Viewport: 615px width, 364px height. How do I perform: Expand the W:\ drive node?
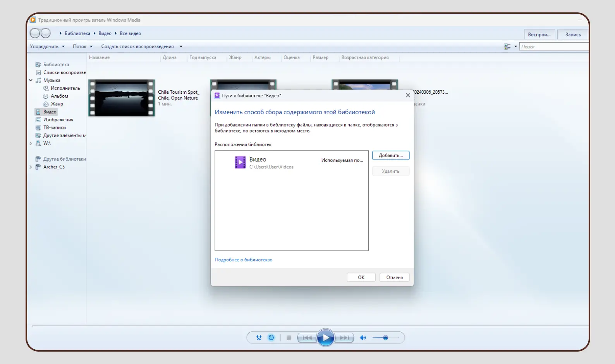[31, 143]
